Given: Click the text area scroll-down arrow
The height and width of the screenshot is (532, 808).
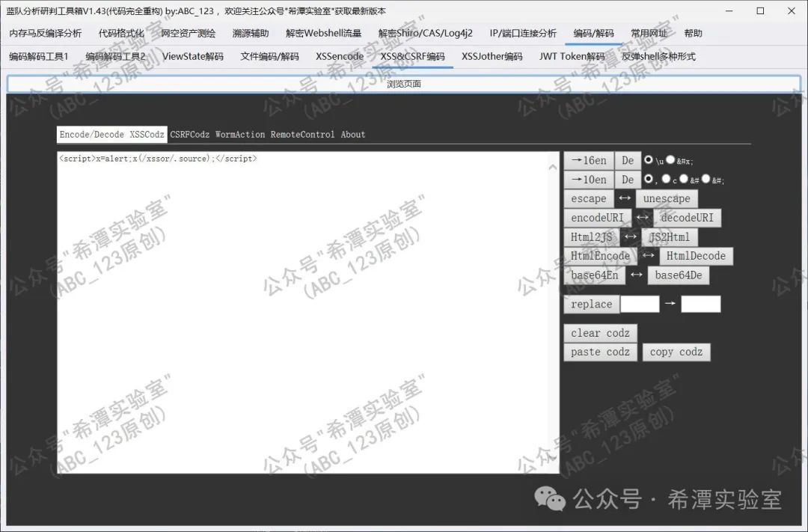Looking at the screenshot, I should (553, 456).
